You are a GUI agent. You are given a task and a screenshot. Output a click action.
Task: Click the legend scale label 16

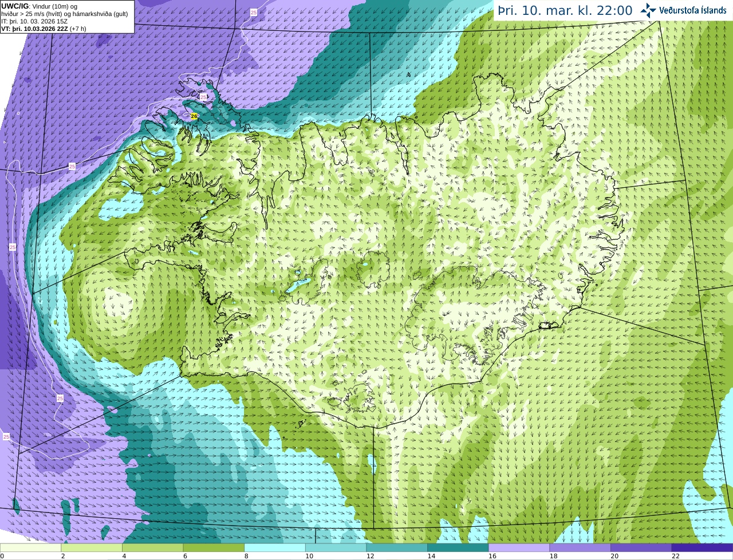[492, 556]
